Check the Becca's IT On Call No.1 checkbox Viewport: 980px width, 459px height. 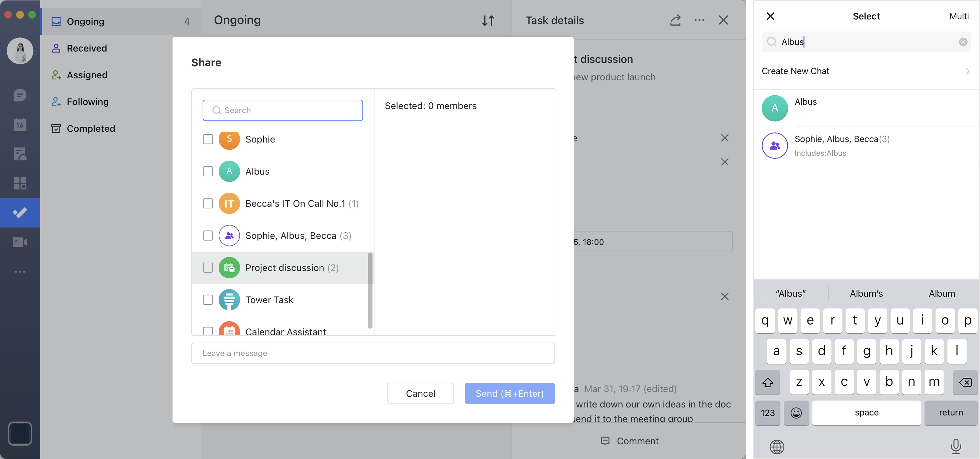click(x=208, y=204)
